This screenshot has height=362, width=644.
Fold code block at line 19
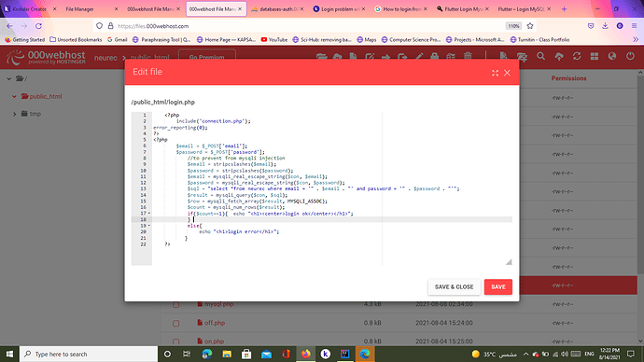(149, 226)
